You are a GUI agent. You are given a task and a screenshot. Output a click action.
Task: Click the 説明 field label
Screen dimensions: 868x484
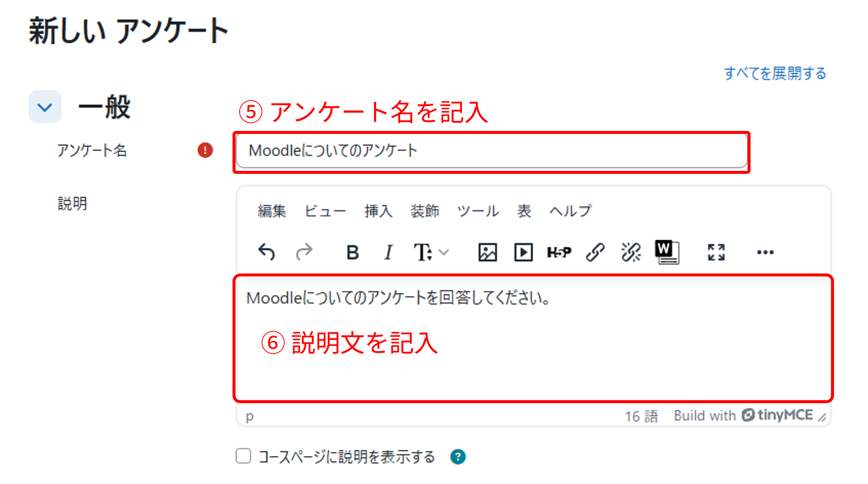72,204
